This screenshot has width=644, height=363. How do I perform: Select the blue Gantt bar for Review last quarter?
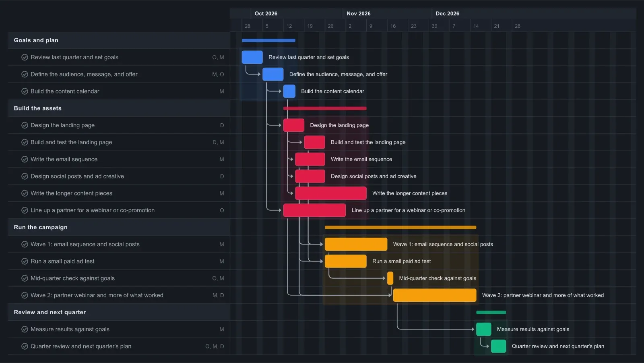pos(252,57)
